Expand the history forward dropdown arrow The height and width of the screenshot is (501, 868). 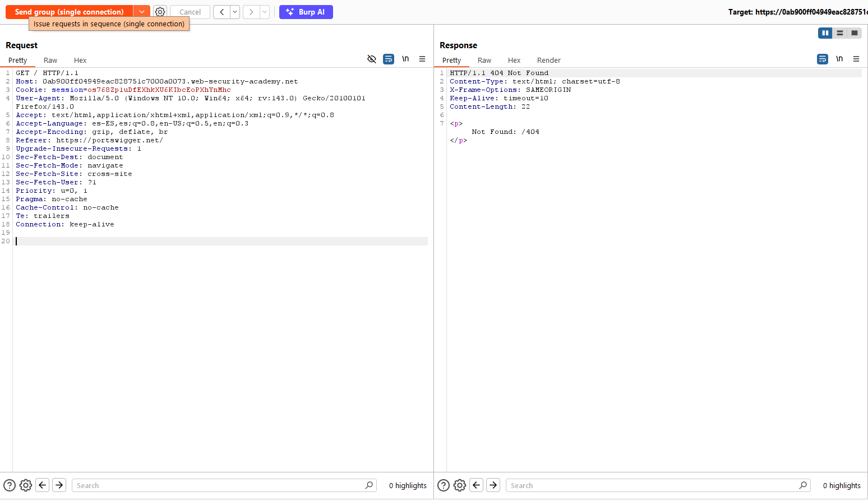[265, 12]
